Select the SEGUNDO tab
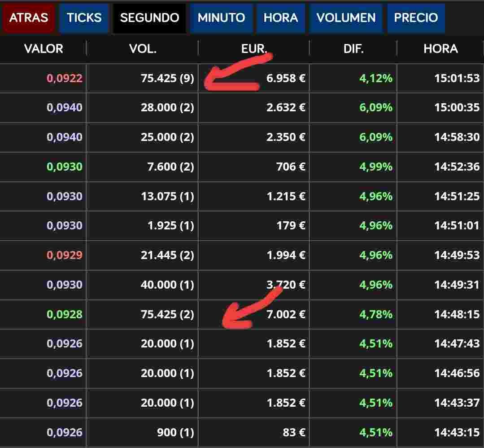The image size is (484, 448). [149, 18]
